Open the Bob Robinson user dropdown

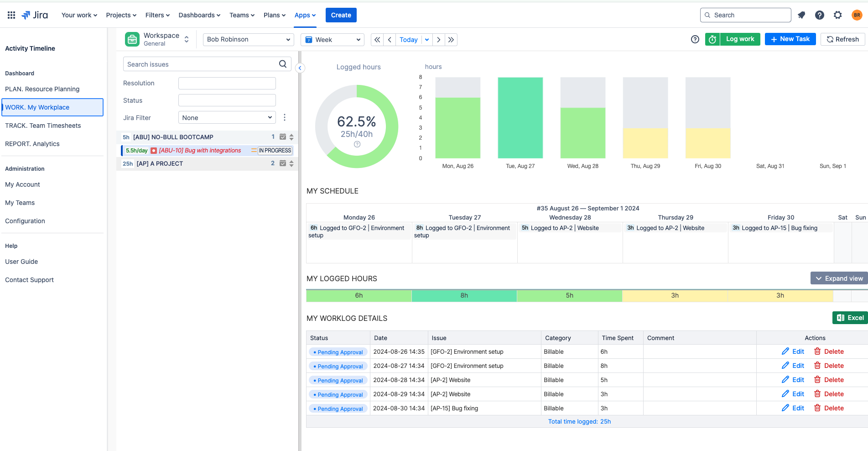coord(248,39)
